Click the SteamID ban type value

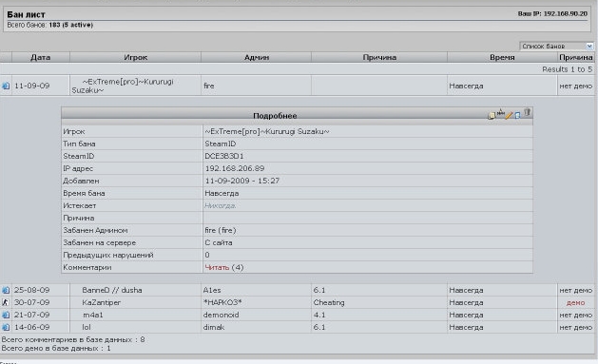pyautogui.click(x=220, y=144)
